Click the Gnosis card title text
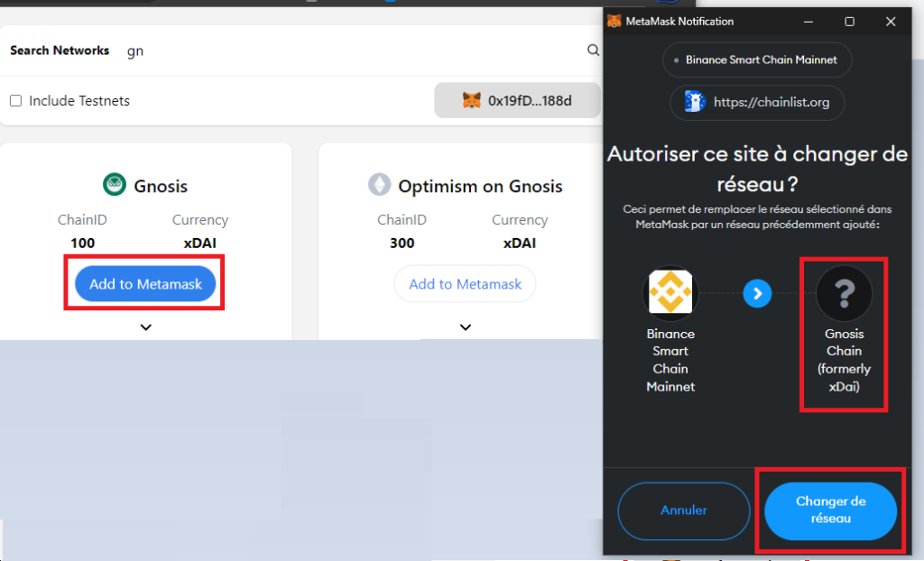The width and height of the screenshot is (924, 561). (161, 186)
